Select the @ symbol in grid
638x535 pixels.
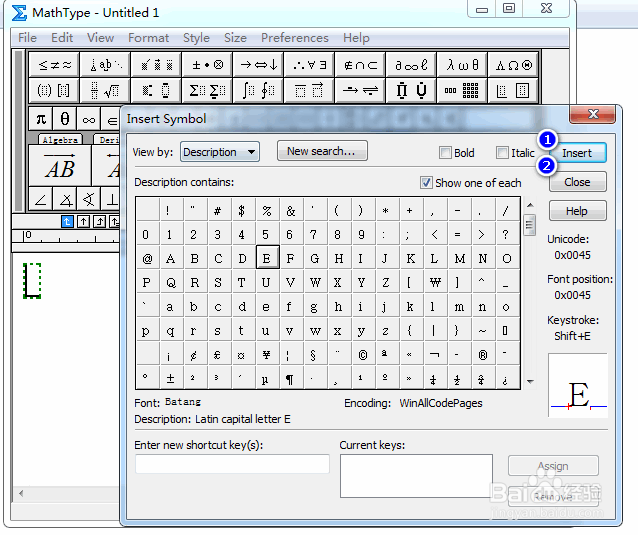click(147, 258)
